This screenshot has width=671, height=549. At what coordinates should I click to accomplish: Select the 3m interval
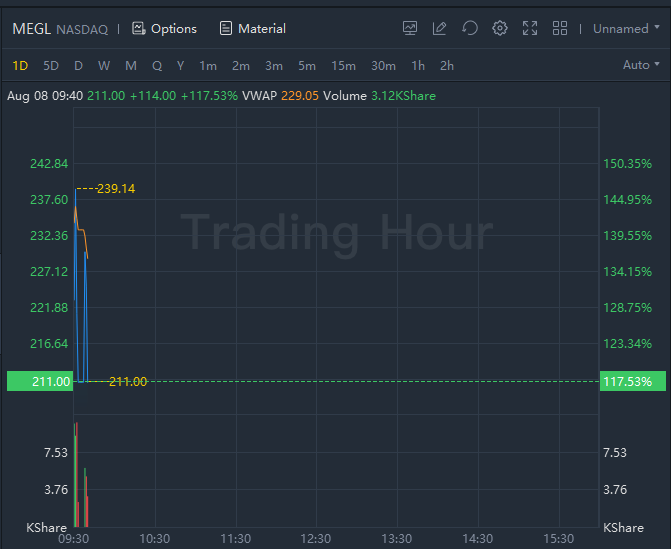(274, 65)
